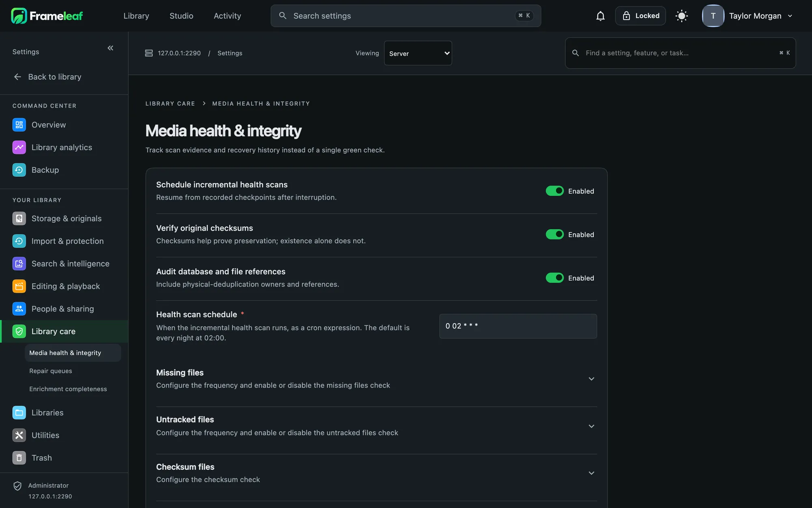The image size is (812, 508).
Task: Turn off Audit database and file references
Action: click(x=555, y=278)
